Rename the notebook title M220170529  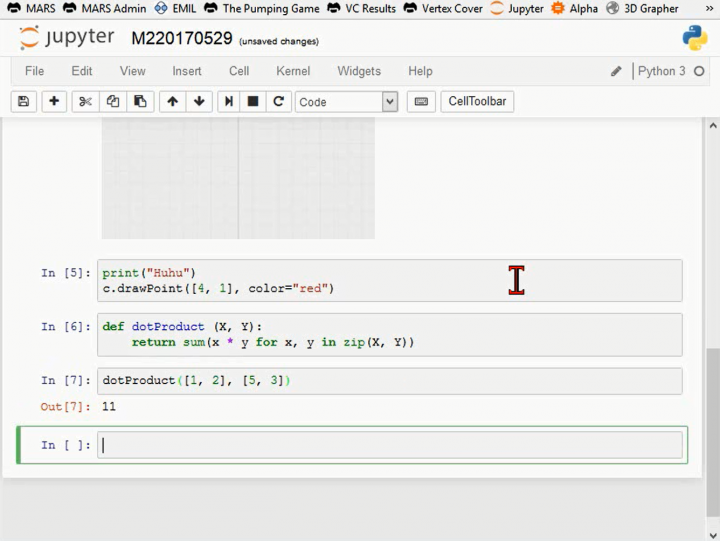coord(182,39)
